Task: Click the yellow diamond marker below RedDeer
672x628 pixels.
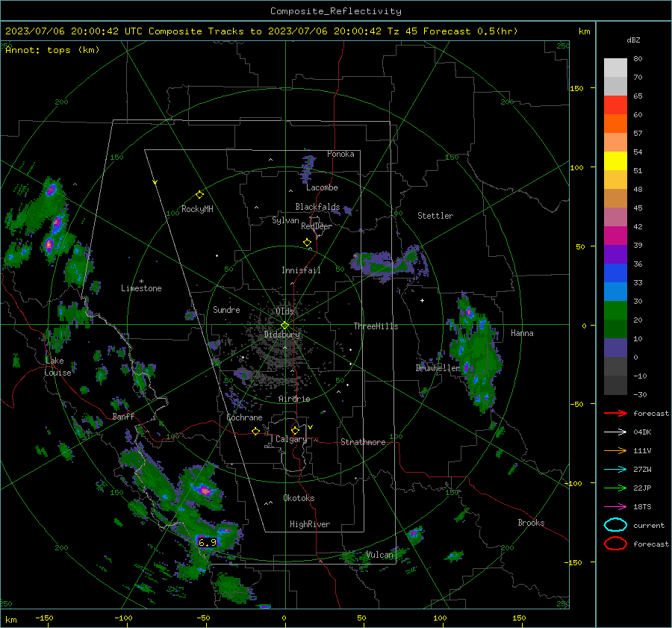Action: click(307, 243)
